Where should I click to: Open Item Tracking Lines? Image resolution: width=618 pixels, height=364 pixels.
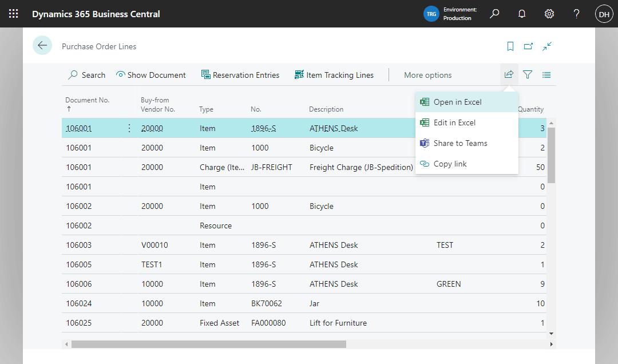pyautogui.click(x=334, y=75)
